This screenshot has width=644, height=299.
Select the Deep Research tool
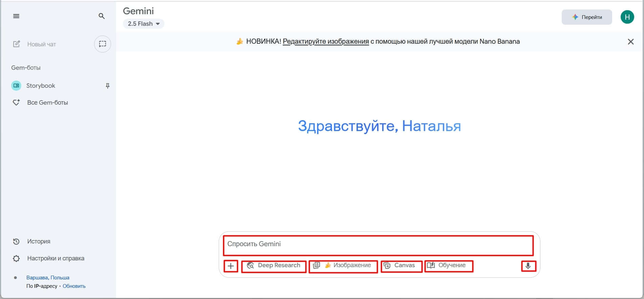pyautogui.click(x=274, y=266)
